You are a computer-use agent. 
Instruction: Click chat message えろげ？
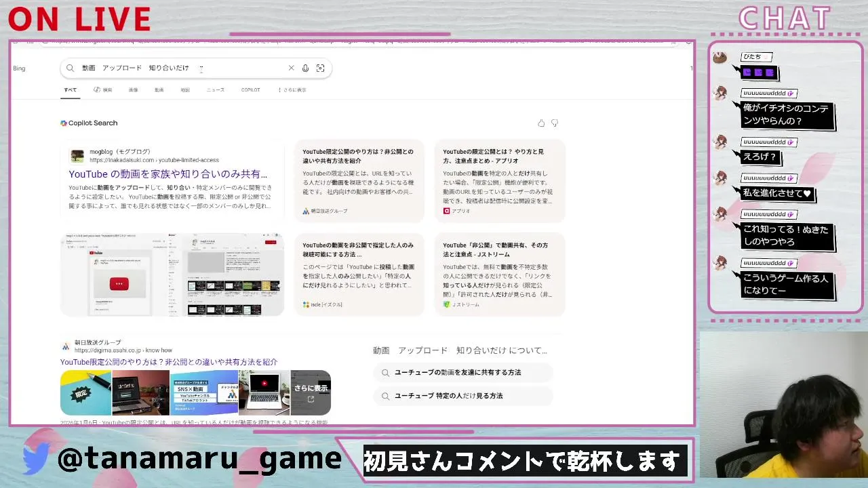click(x=760, y=157)
